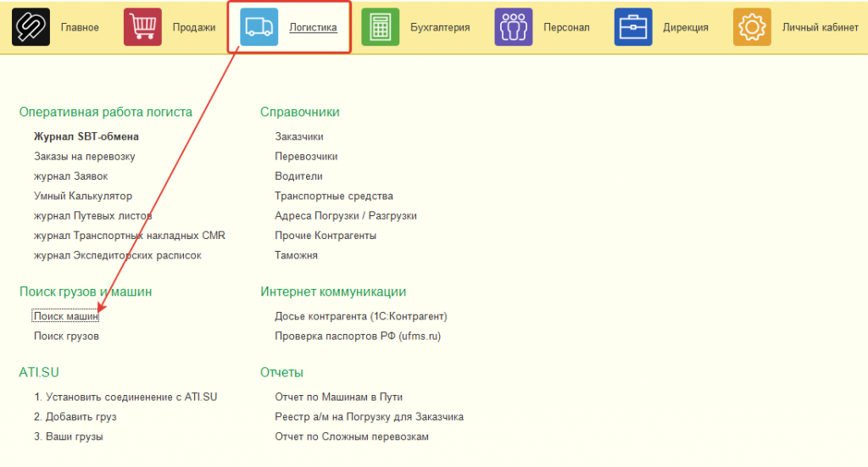Open the Заказчики directory
The height and width of the screenshot is (467, 868).
pyautogui.click(x=299, y=136)
